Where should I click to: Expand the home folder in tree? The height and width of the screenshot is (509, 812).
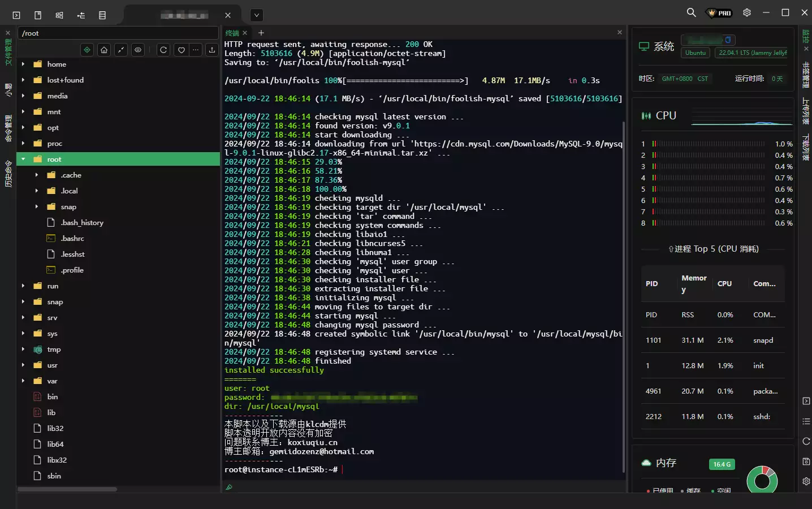(23, 64)
